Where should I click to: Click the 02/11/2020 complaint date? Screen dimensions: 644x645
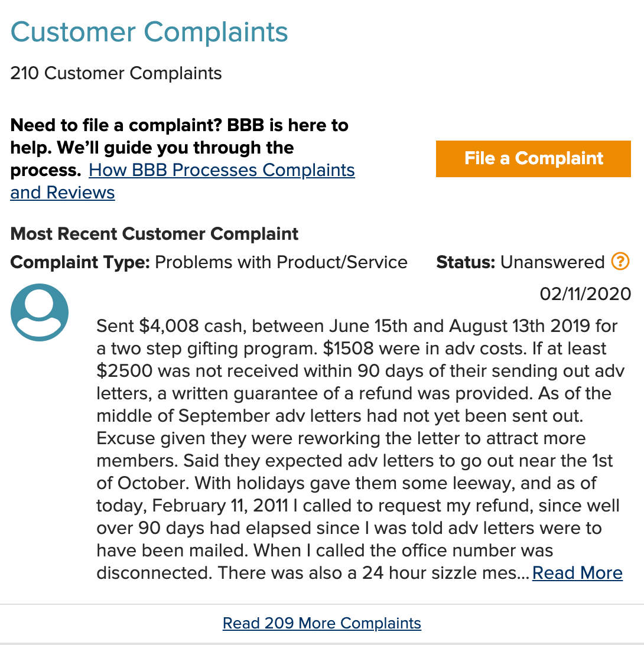point(585,294)
